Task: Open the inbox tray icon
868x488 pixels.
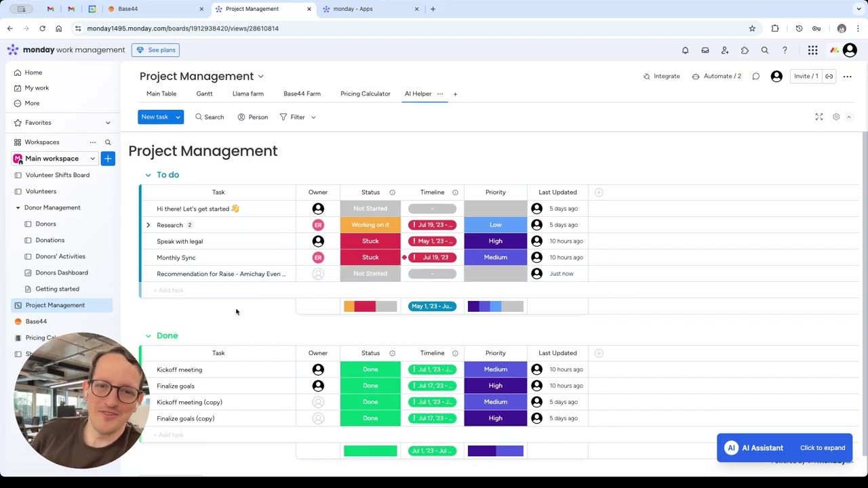Action: [705, 50]
